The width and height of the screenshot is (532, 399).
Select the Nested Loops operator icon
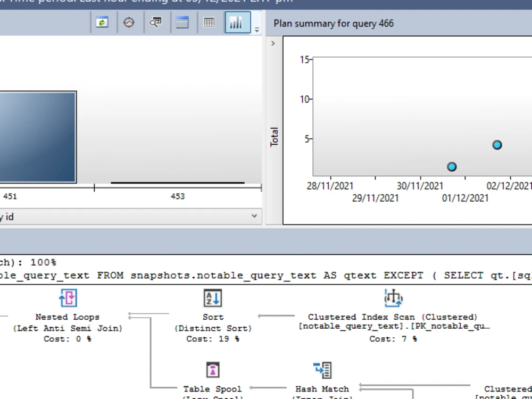click(x=68, y=298)
